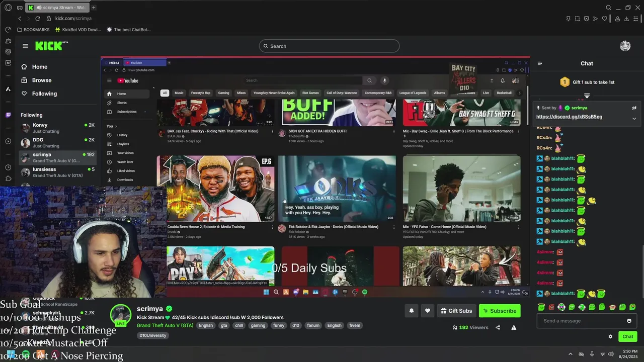
Task: Select the gaming tag
Action: pyautogui.click(x=258, y=325)
